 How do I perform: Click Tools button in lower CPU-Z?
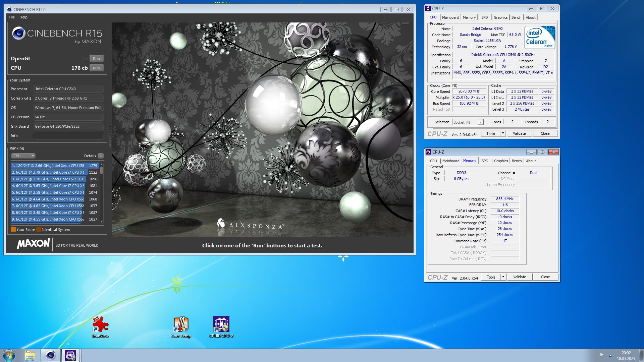491,277
